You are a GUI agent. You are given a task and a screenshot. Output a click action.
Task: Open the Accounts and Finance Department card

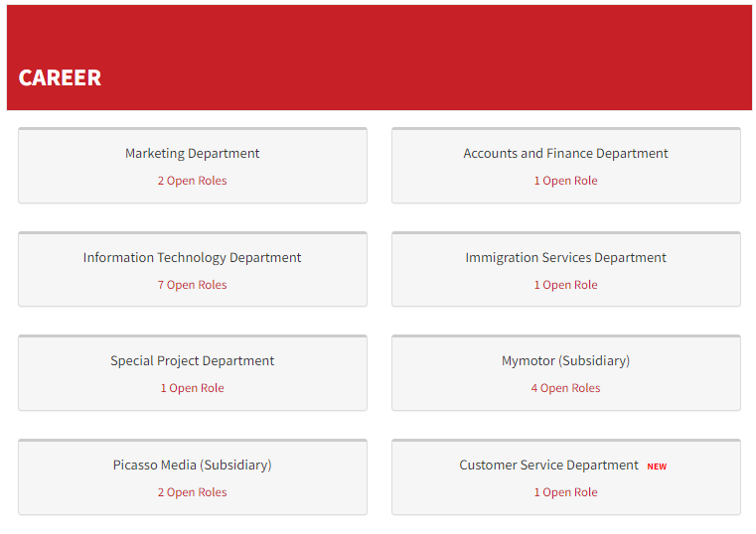point(566,165)
